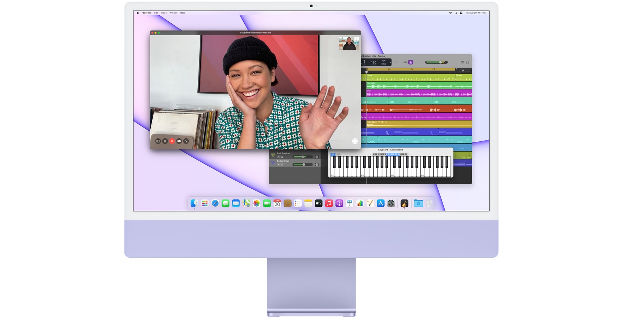644x317 pixels.
Task: Open GarageBand from the Dock
Action: click(x=404, y=203)
